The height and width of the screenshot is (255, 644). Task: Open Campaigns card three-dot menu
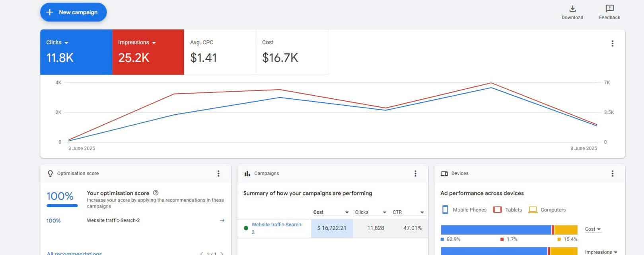point(415,173)
